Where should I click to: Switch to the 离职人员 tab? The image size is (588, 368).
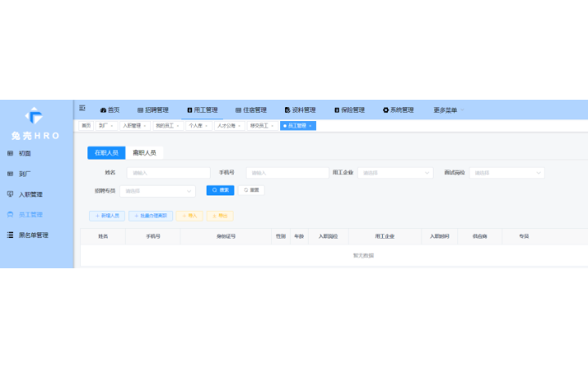(145, 153)
